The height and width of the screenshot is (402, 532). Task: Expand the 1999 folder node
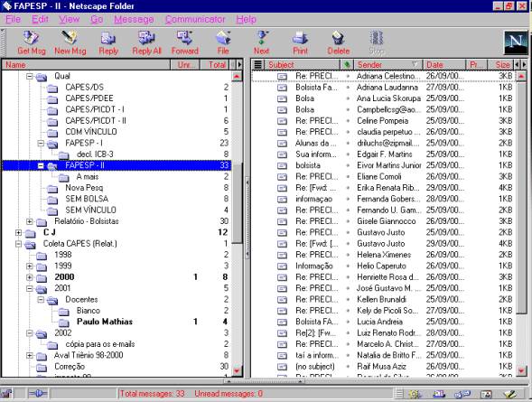[x=30, y=266]
